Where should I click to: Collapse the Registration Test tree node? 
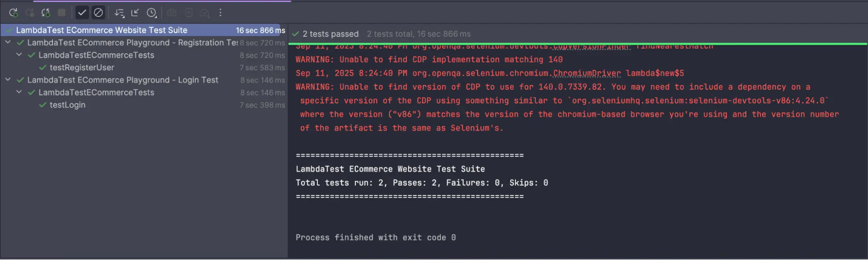point(7,42)
